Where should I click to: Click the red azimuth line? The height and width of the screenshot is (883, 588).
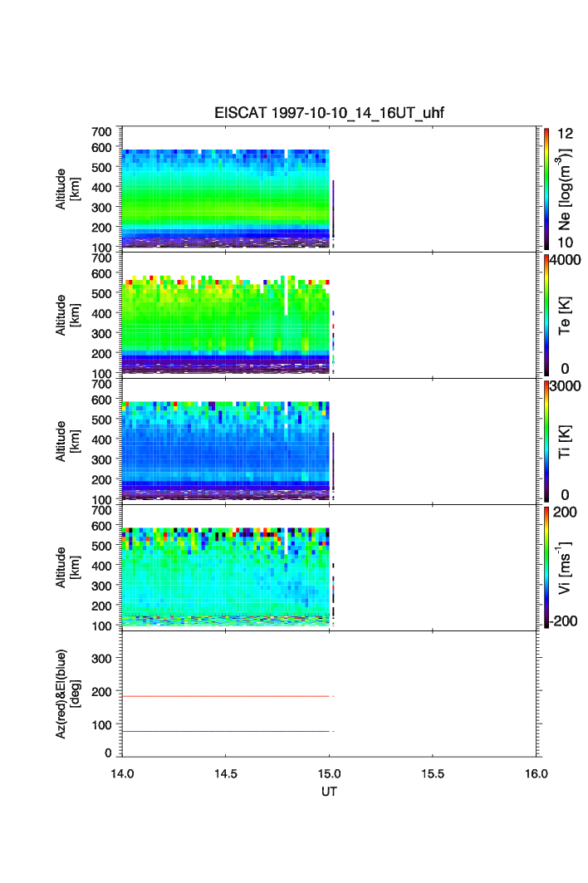pos(226,697)
